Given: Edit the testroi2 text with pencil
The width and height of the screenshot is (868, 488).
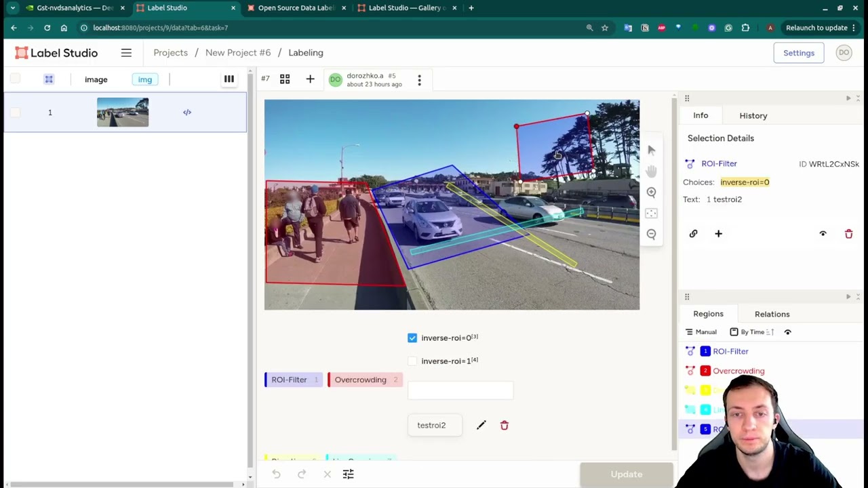Looking at the screenshot, I should [481, 425].
